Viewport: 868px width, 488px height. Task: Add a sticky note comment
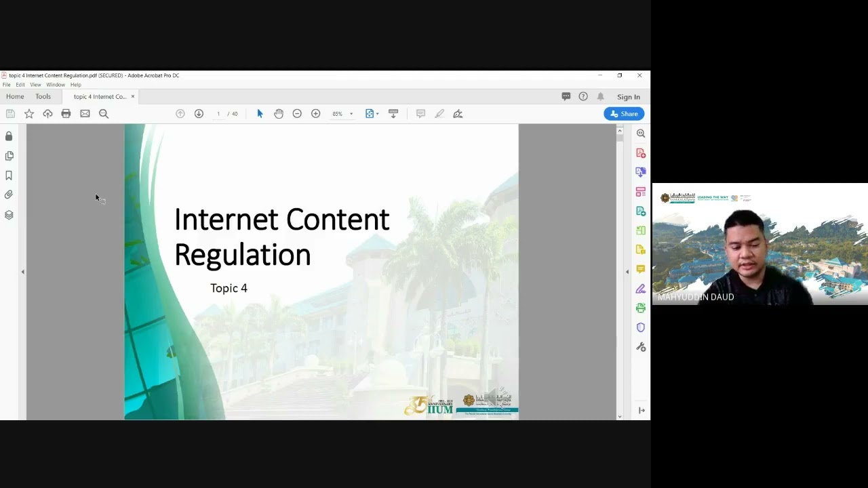click(x=420, y=114)
